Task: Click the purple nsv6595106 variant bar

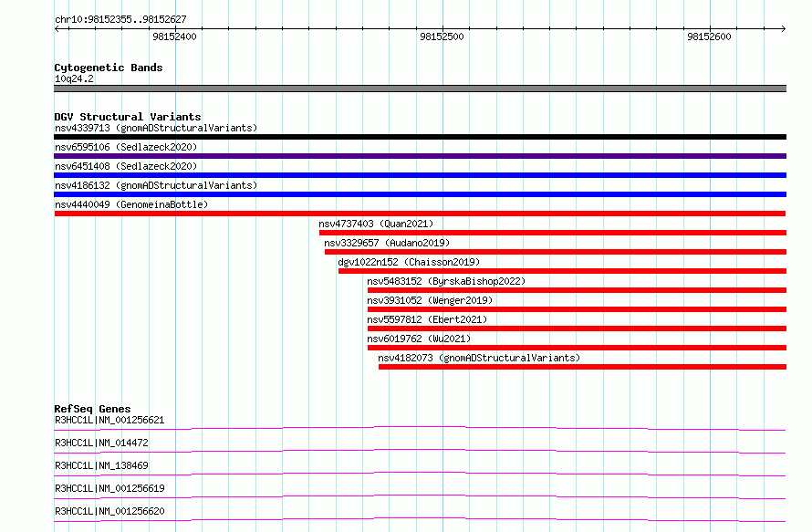Action: tap(420, 156)
